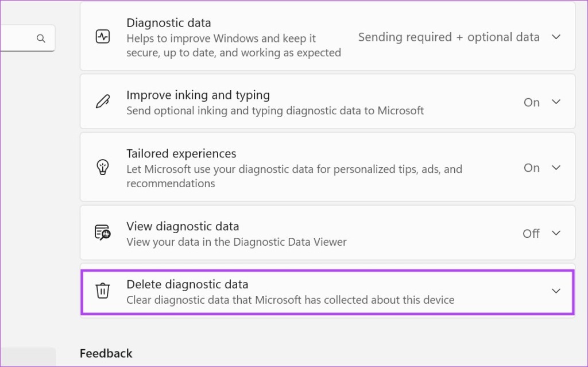The width and height of the screenshot is (588, 367).
Task: Collapse the Tailored experiences chevron
Action: point(556,167)
